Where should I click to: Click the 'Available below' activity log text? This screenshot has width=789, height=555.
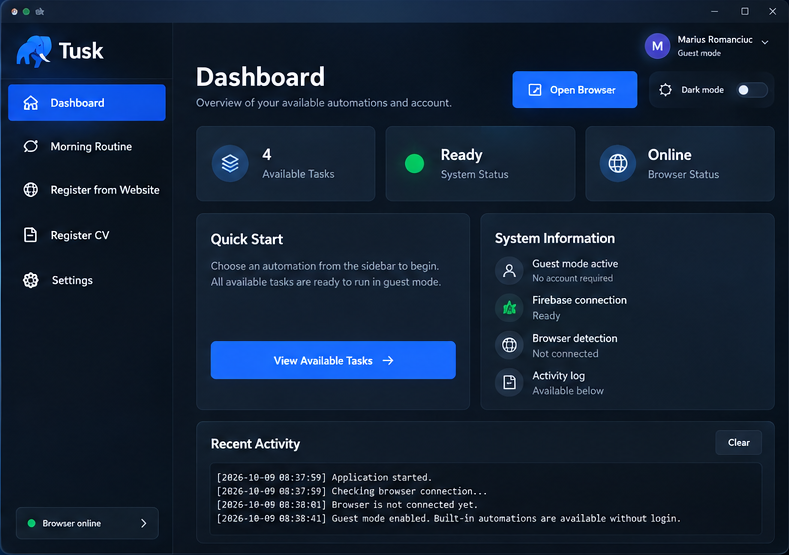click(568, 391)
